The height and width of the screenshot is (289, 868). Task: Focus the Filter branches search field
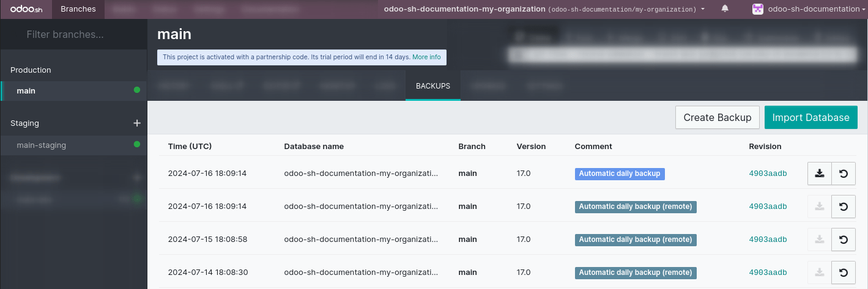[x=73, y=35]
